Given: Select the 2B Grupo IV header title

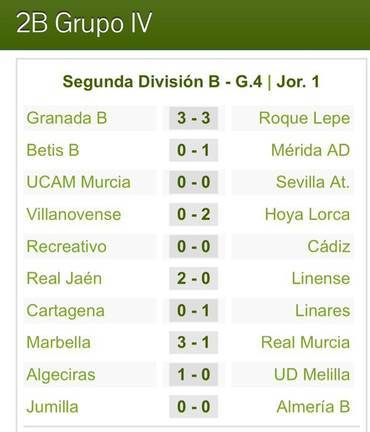Looking at the screenshot, I should pyautogui.click(x=84, y=23).
